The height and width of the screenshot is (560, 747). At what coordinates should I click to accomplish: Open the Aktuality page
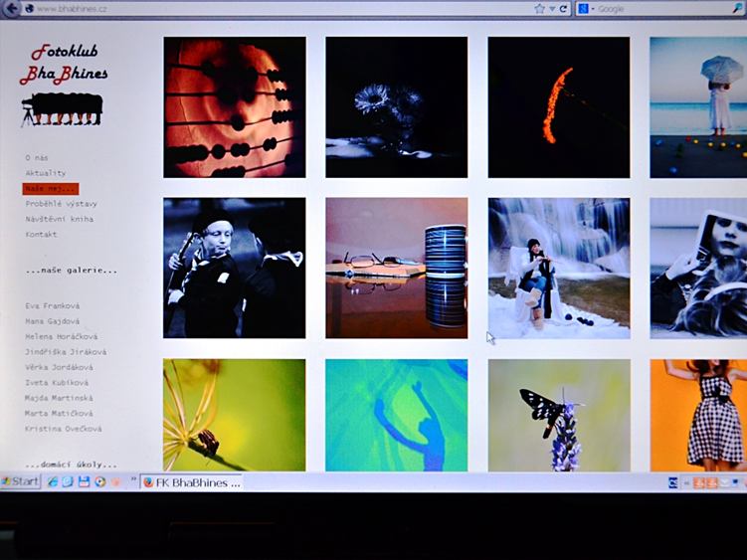pyautogui.click(x=46, y=173)
